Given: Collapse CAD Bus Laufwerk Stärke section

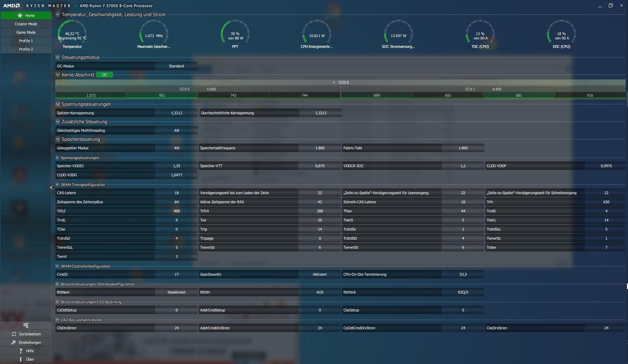Looking at the screenshot, I should pyautogui.click(x=57, y=320).
